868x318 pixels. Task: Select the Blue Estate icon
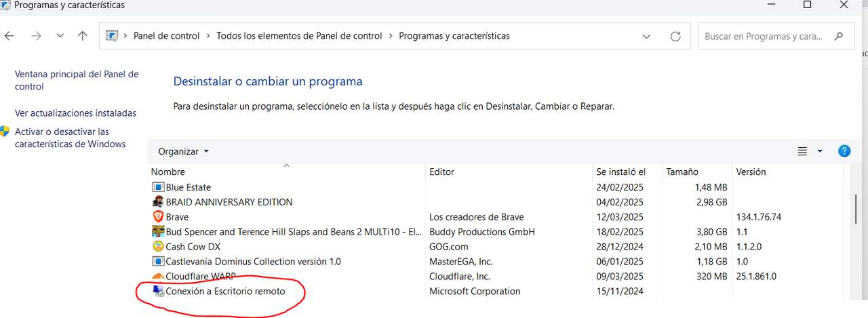click(158, 187)
